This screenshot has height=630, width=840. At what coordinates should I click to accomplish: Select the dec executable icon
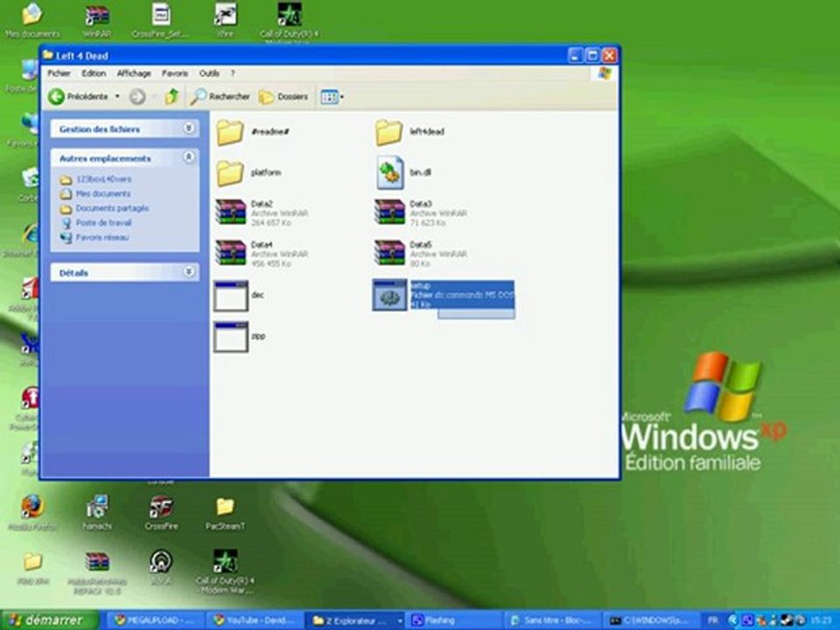(231, 295)
